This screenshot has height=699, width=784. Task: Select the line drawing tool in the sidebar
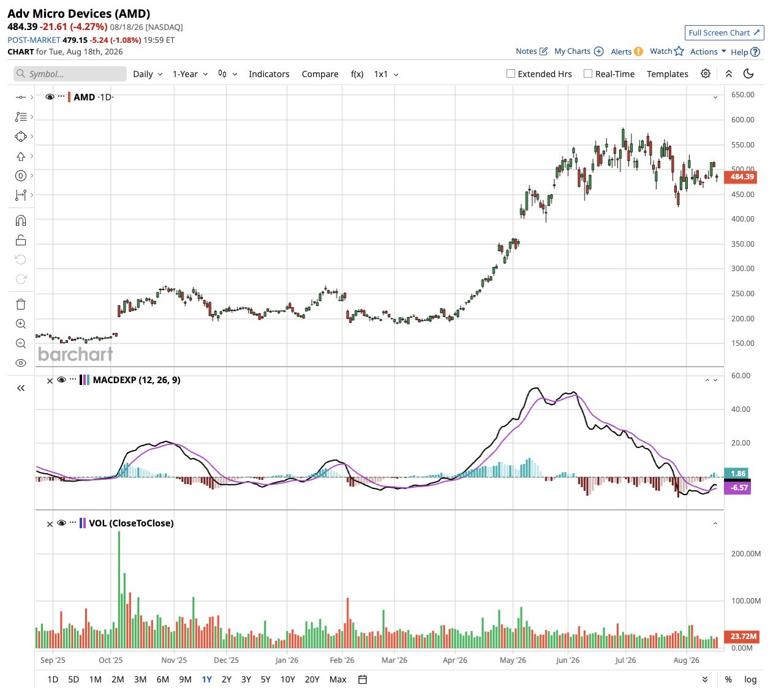(x=21, y=97)
